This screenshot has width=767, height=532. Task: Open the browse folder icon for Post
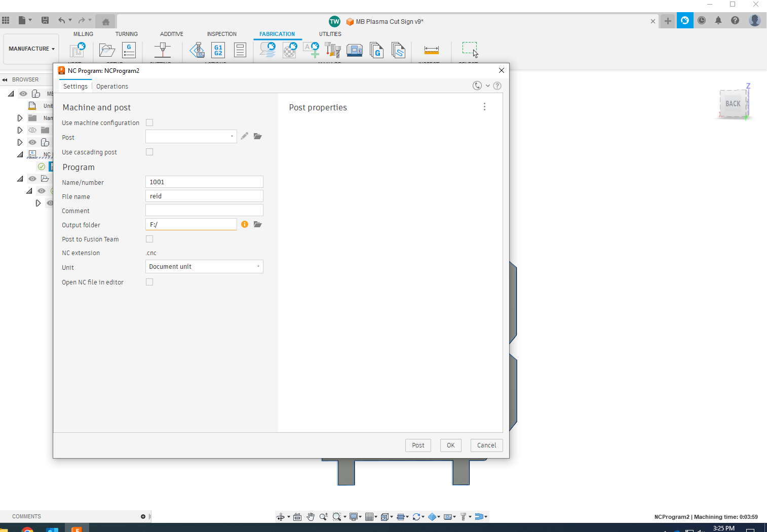[258, 136]
